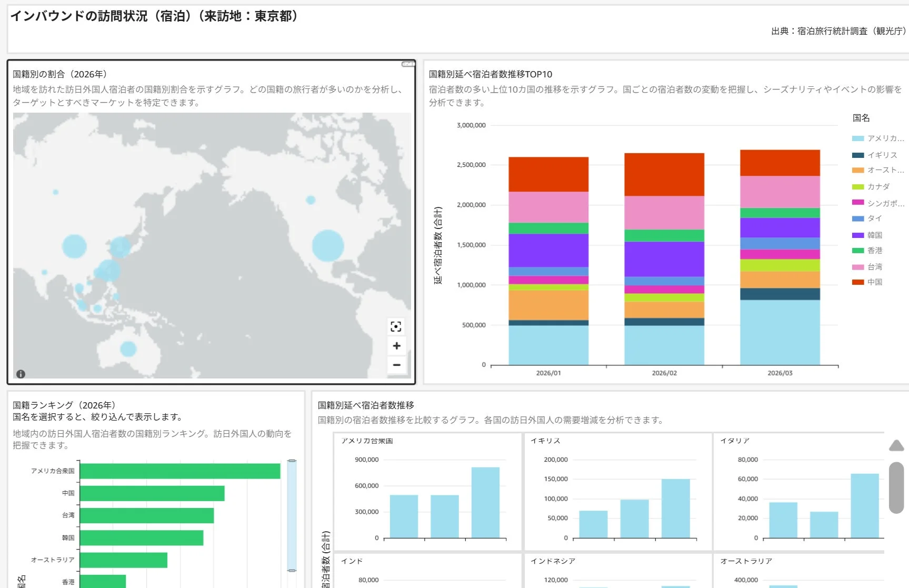Select オーストラリア bar in ranking chart
The height and width of the screenshot is (588, 909).
point(124,560)
